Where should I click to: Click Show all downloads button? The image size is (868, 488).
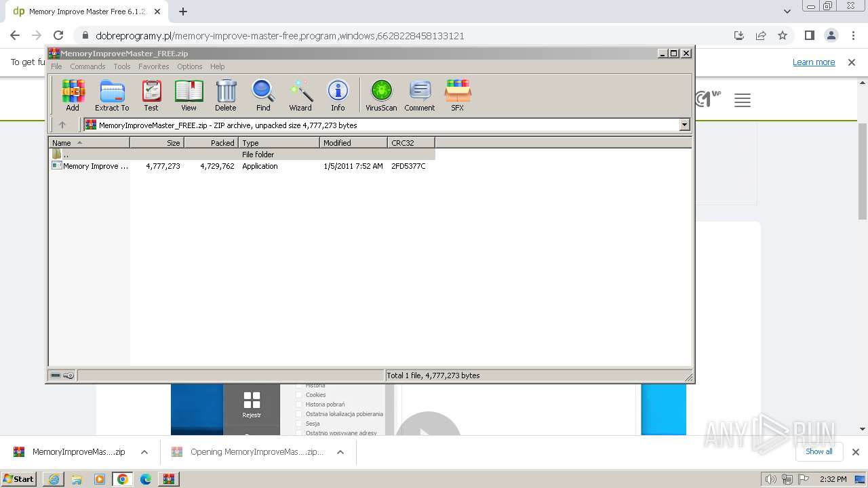[818, 451]
